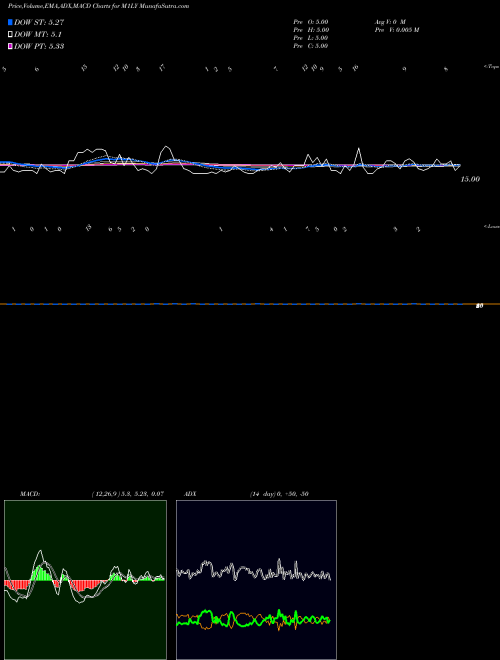Click the 'Pre C: 5.00' close value
This screenshot has width=500, height=660.
point(311,46)
